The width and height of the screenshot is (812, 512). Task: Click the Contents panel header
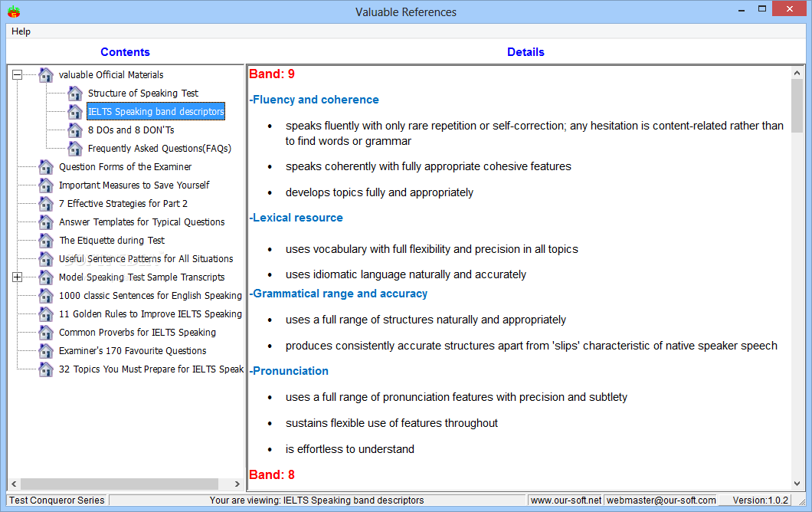(125, 52)
